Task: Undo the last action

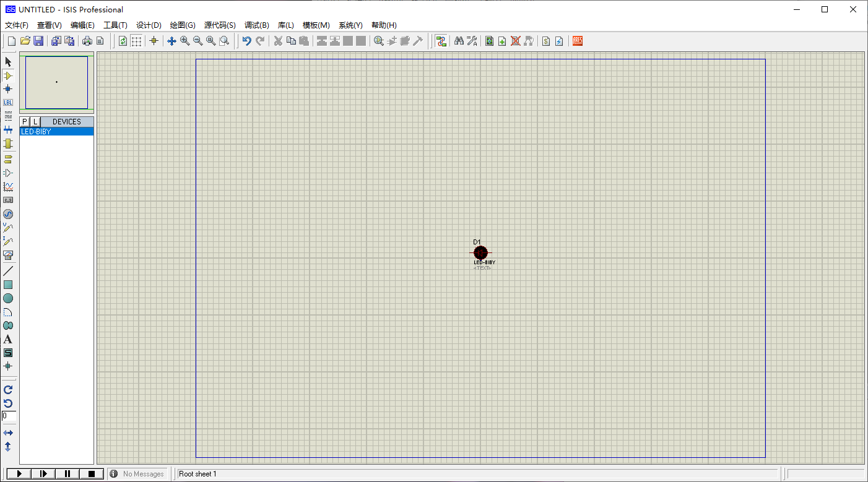Action: point(246,41)
